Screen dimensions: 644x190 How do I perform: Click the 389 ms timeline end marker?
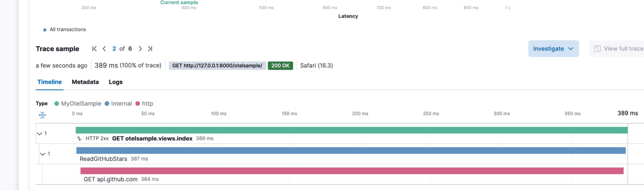(628, 113)
